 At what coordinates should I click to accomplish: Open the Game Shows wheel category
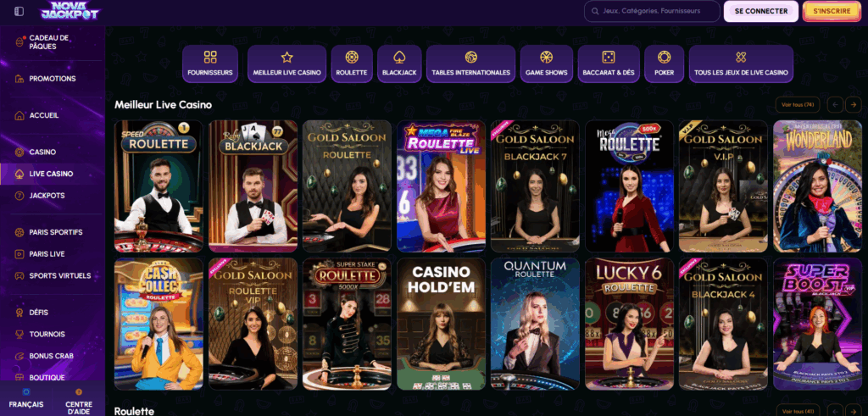[547, 64]
